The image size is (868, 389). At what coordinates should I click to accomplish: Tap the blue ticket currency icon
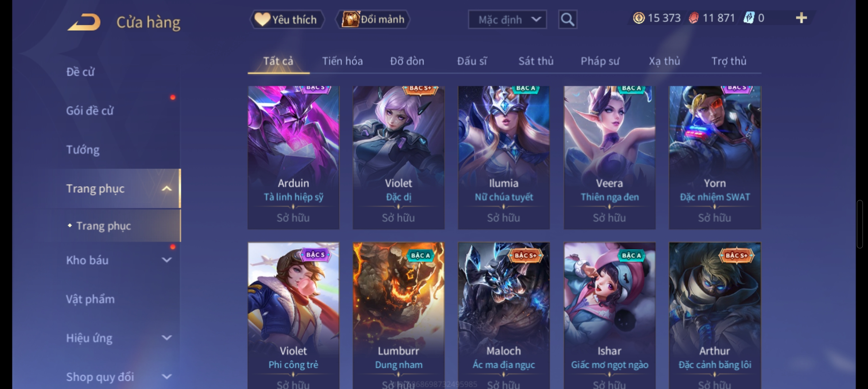(x=749, y=18)
